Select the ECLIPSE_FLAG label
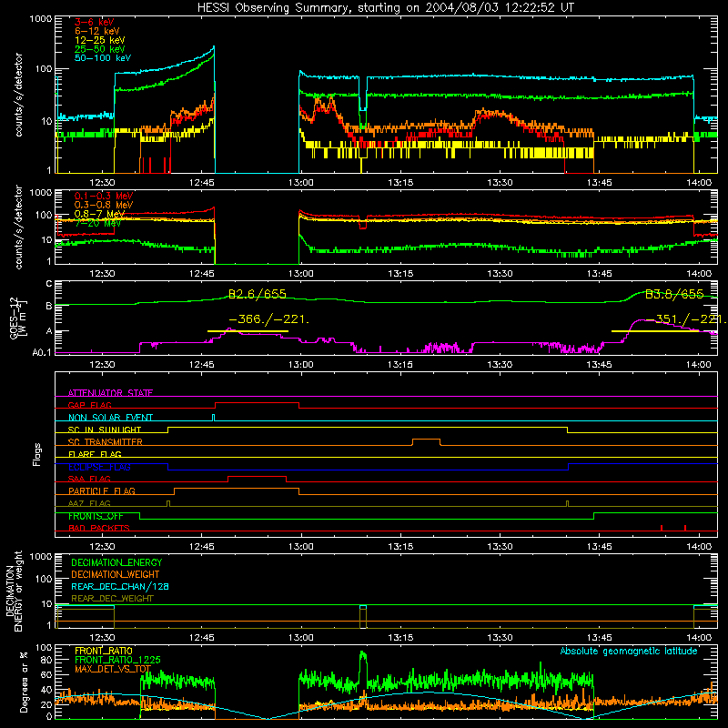Screen dimensions: 728x728 (x=99, y=467)
